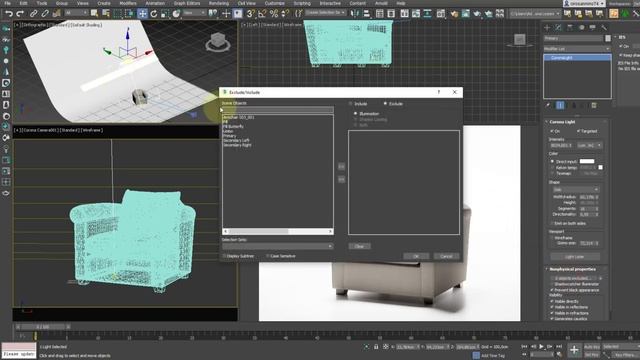Open the reference coordinate system dropdown
The height and width of the screenshot is (360, 640).
coord(194,13)
